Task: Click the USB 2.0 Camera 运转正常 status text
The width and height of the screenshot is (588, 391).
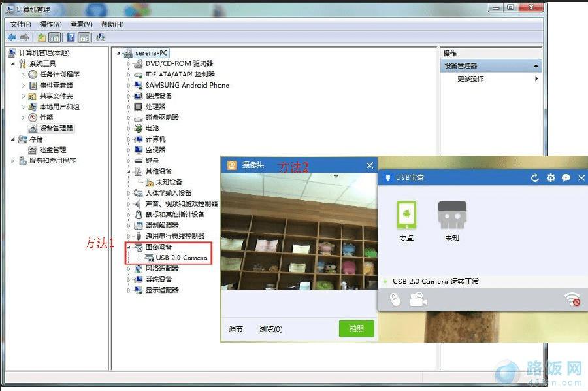Action: pyautogui.click(x=435, y=281)
